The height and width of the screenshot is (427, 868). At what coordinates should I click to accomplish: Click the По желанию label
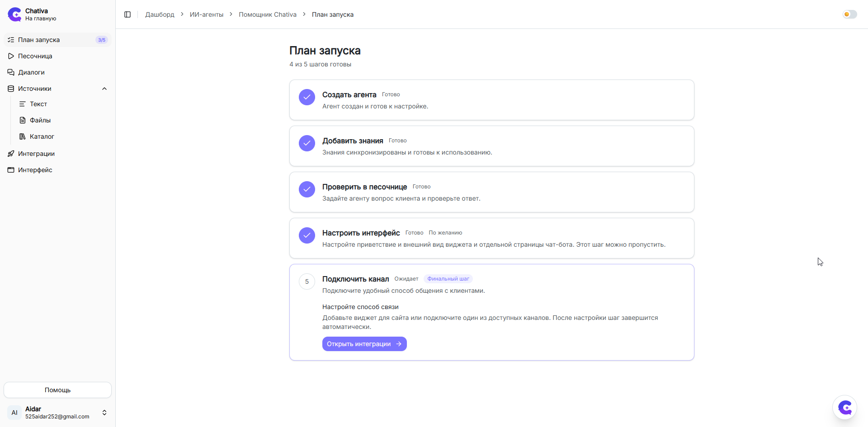(445, 233)
